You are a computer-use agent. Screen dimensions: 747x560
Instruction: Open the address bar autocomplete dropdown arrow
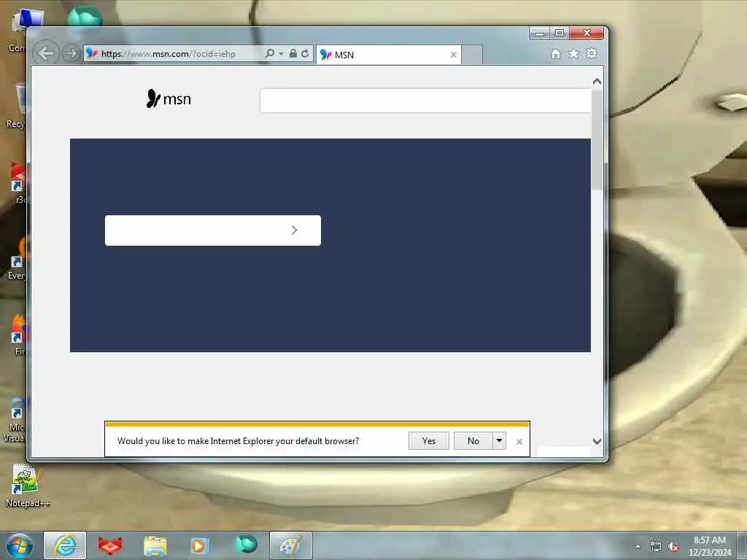[281, 53]
